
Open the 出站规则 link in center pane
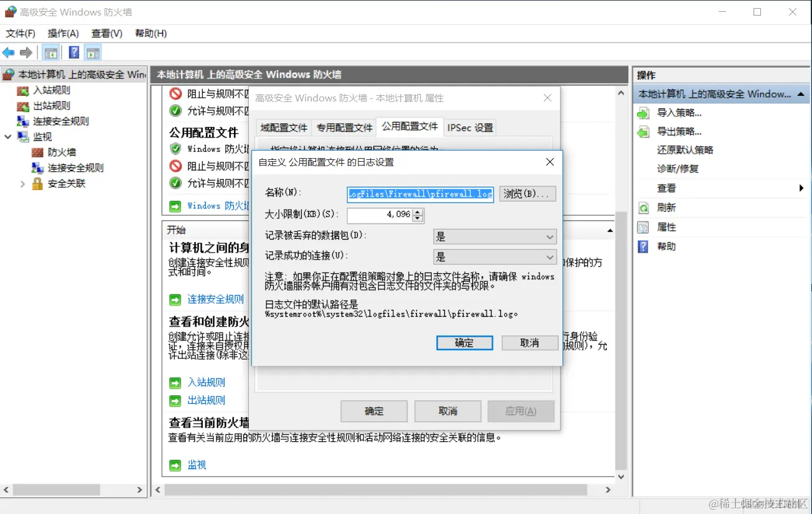(x=207, y=401)
